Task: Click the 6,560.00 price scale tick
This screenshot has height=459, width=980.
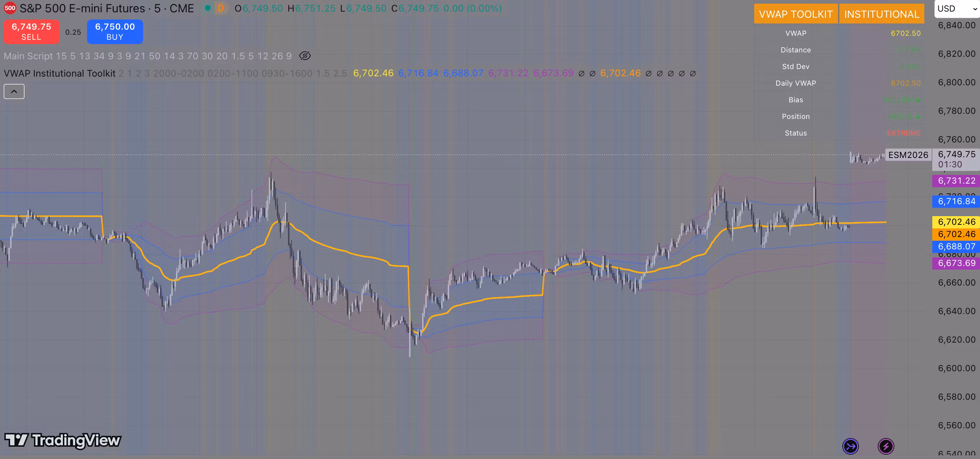Action: (x=957, y=425)
